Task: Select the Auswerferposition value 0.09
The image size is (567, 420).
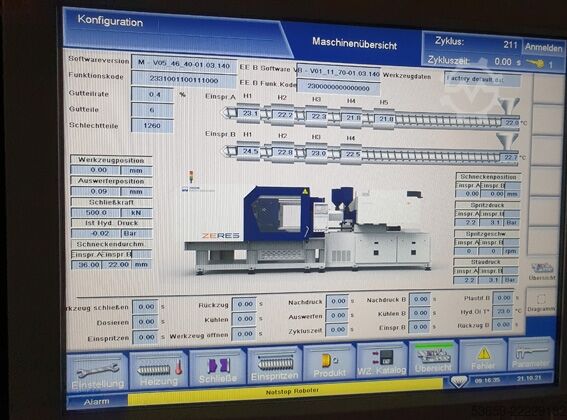Action: click(x=96, y=191)
